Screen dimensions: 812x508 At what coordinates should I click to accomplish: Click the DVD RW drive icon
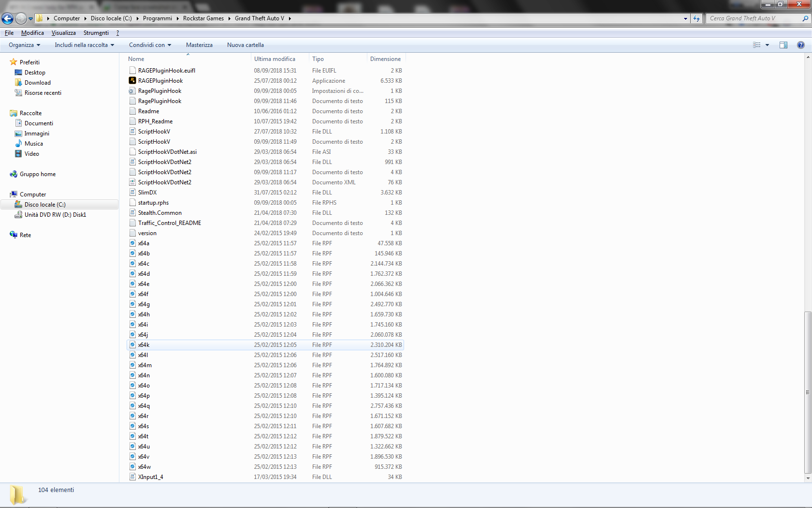18,214
